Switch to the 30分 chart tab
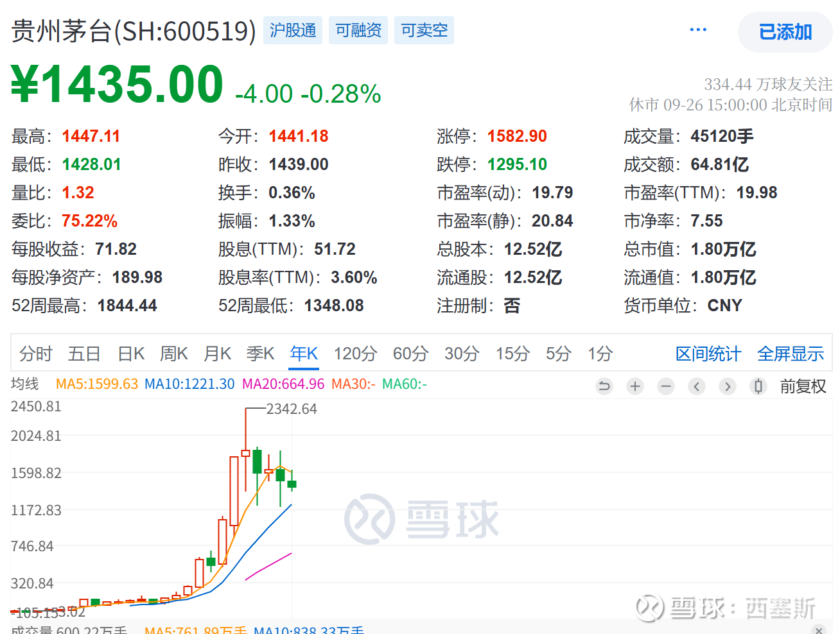This screenshot has width=840, height=634. (462, 354)
